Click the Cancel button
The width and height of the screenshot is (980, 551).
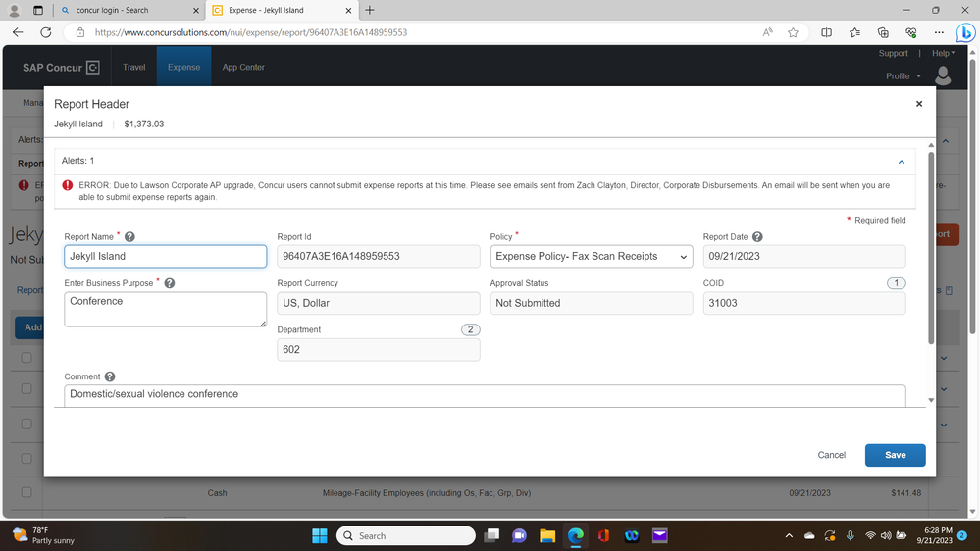coord(831,455)
